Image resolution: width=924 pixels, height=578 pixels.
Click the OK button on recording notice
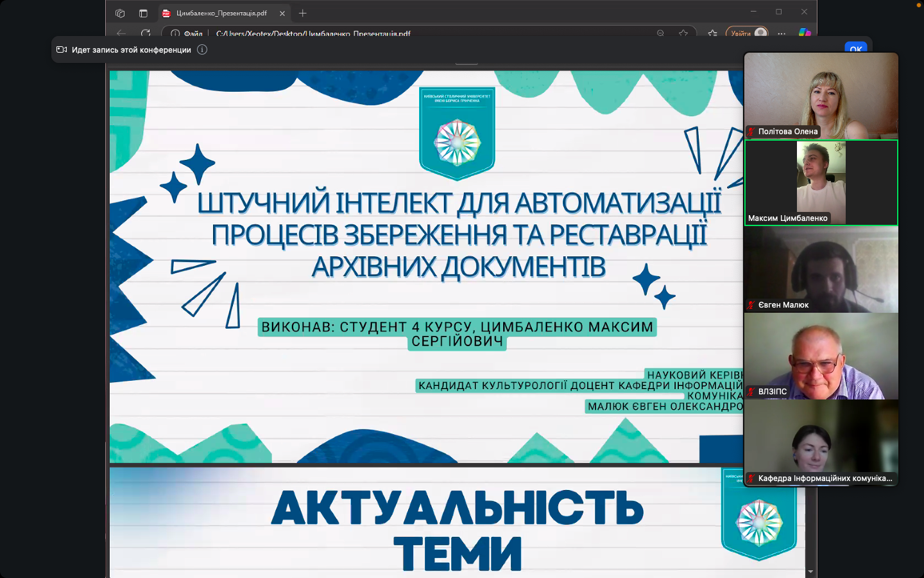[856, 49]
